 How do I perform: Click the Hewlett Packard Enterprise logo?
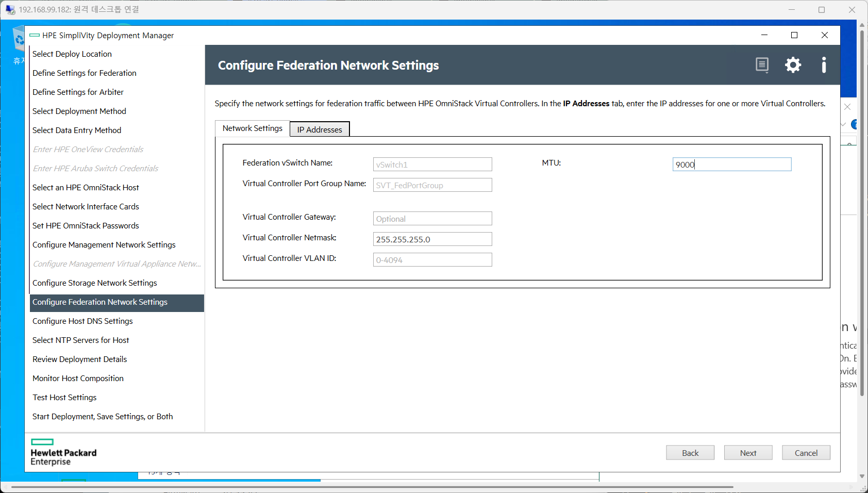pyautogui.click(x=63, y=452)
